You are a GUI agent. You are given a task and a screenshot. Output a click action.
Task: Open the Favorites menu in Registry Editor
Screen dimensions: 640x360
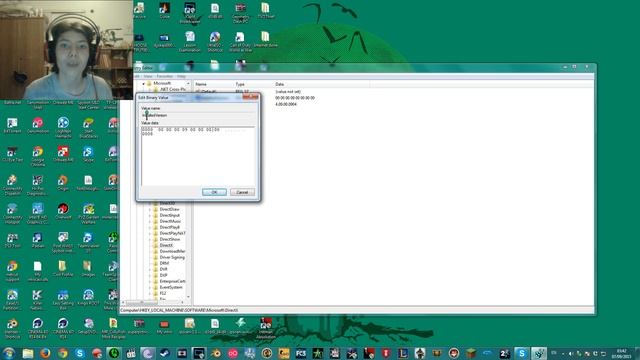coord(164,76)
